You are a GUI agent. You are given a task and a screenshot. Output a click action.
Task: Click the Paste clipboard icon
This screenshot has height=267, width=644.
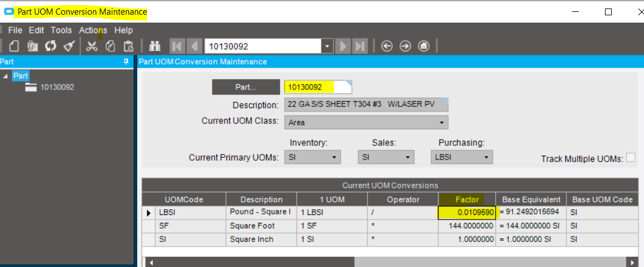(128, 46)
